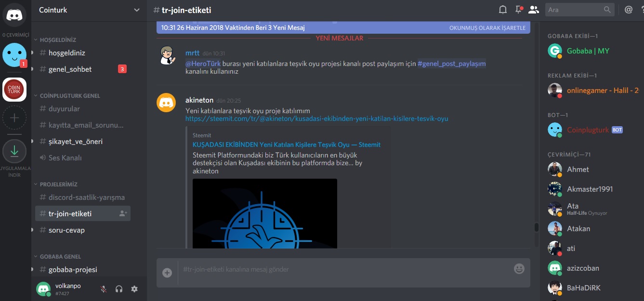The image size is (644, 301).
Task: Add a server with the plus icon
Action: tap(14, 118)
